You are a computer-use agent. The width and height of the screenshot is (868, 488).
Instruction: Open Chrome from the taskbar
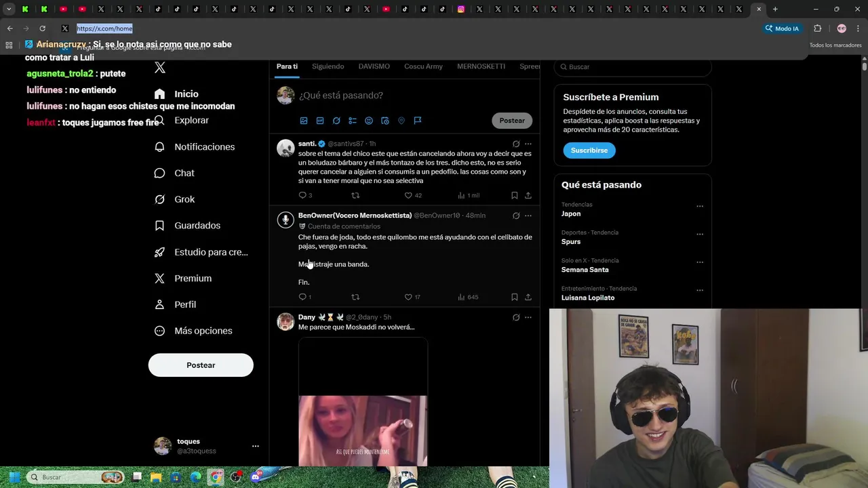216,477
